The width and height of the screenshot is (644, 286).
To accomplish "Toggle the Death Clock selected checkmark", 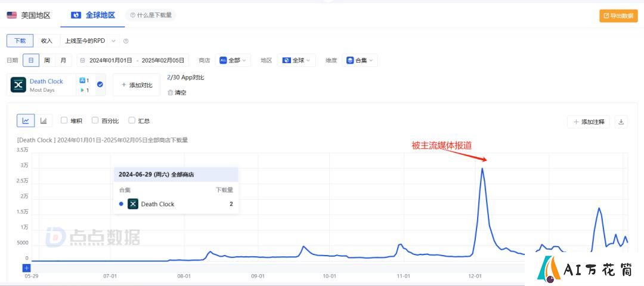I will (100, 85).
